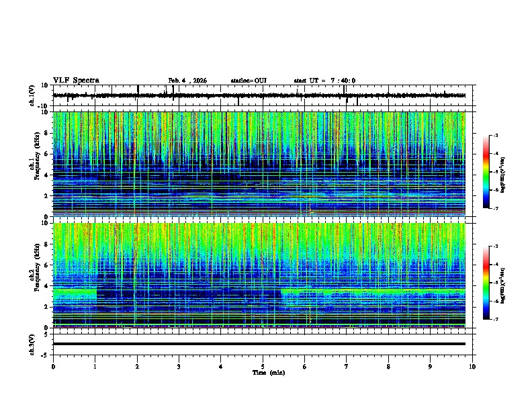Click the "-7" tick on ch.2 colorbar
This screenshot has width=532, height=411.
[496, 320]
